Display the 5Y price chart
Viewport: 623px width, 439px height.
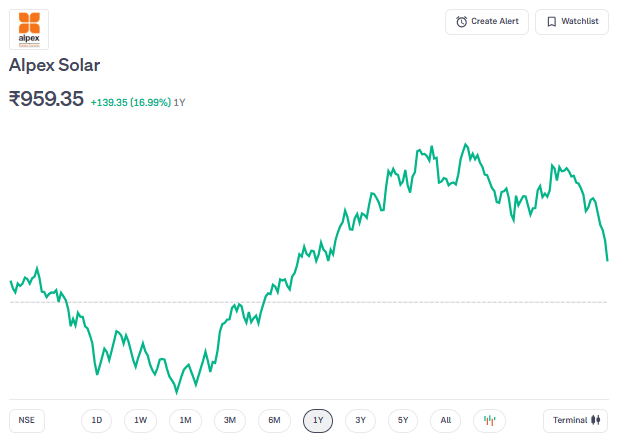coord(403,420)
